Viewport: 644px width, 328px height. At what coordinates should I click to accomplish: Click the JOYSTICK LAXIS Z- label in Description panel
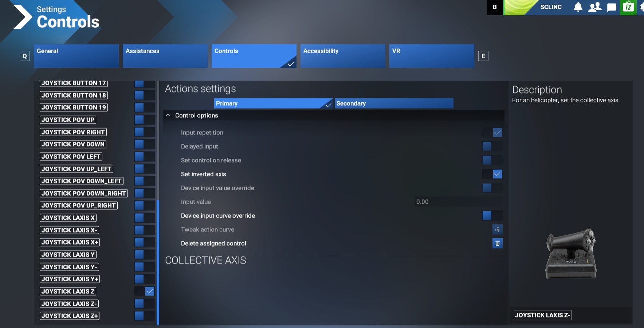[542, 315]
